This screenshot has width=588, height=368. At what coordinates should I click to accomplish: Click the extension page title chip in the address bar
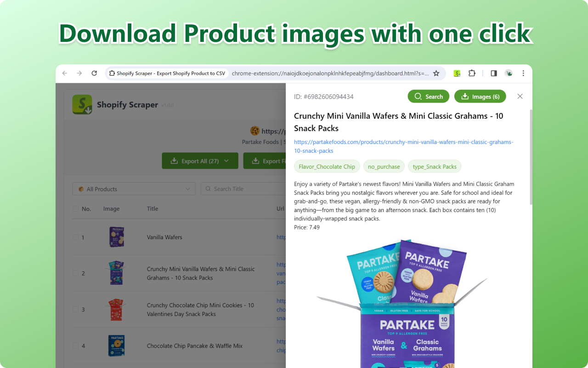[167, 73]
